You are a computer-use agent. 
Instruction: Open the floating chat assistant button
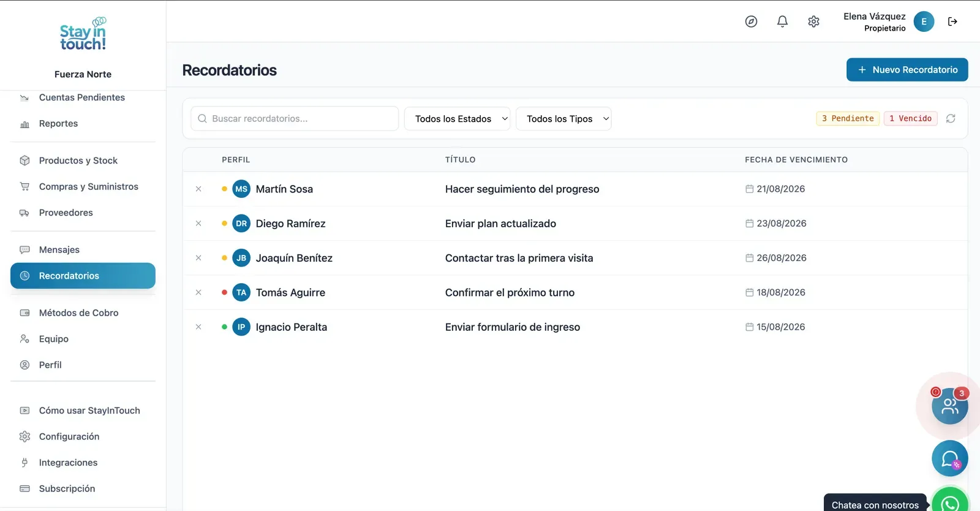tap(950, 458)
